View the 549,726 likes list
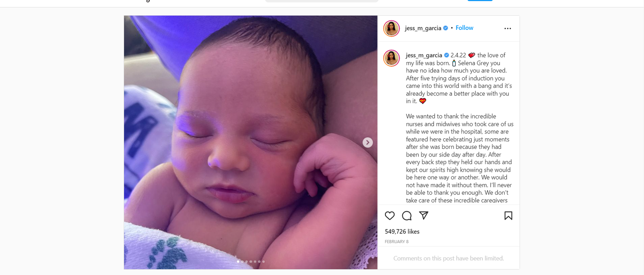This screenshot has height=275, width=644. [402, 231]
